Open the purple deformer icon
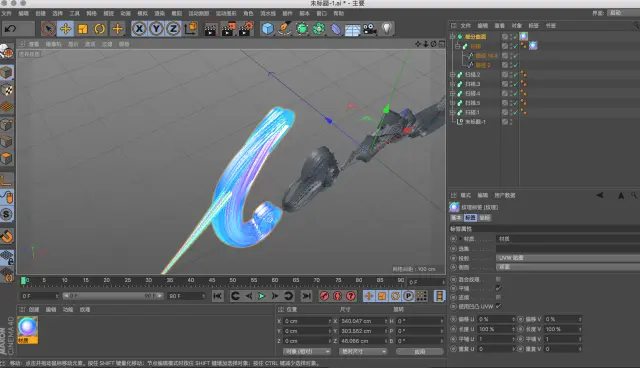This screenshot has width=640, height=368. [x=336, y=29]
